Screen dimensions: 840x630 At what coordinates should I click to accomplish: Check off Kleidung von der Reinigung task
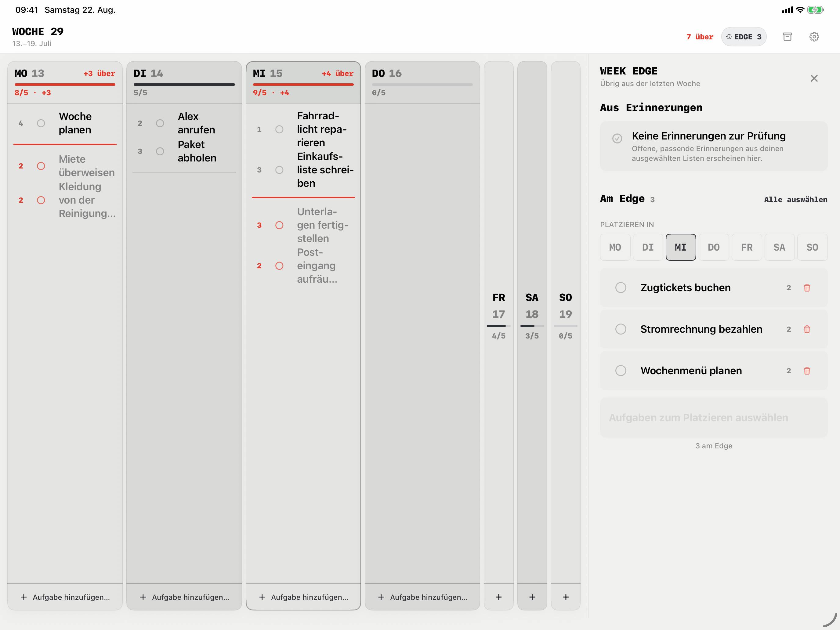point(41,200)
